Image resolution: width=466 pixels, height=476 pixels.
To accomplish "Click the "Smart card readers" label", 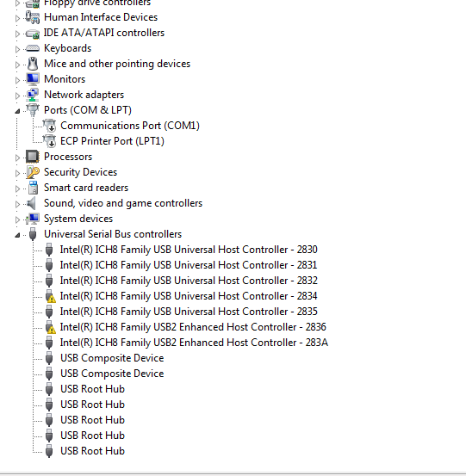I will point(86,188).
